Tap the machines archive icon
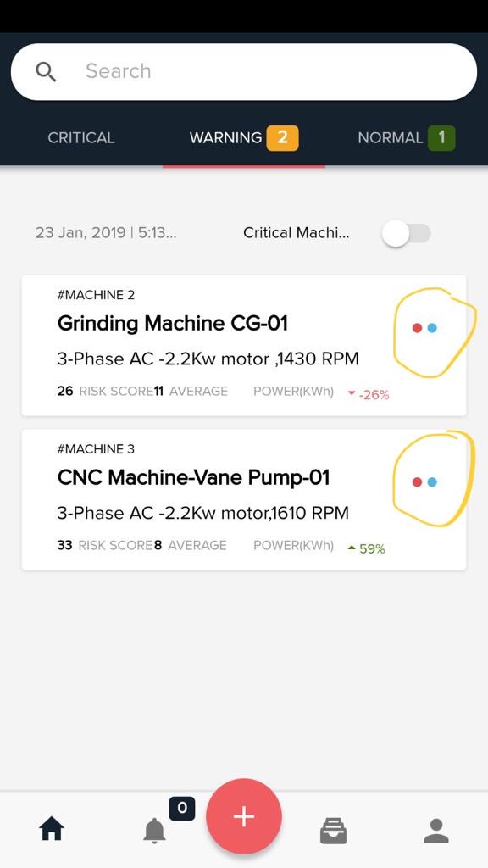 point(333,830)
